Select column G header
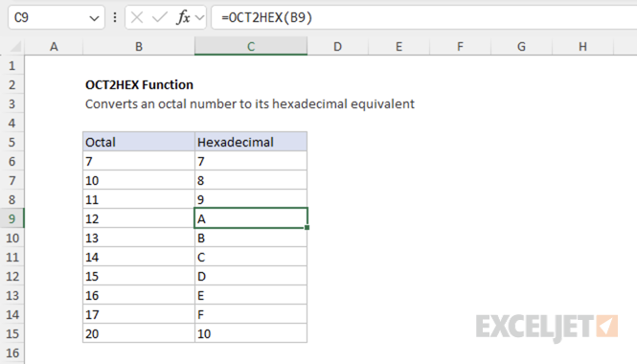637x364 pixels. point(522,47)
